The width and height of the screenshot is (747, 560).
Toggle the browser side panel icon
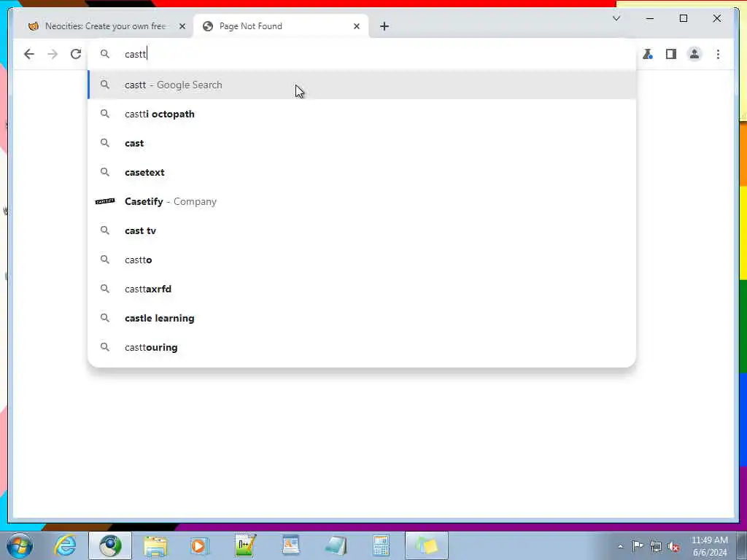click(x=671, y=54)
